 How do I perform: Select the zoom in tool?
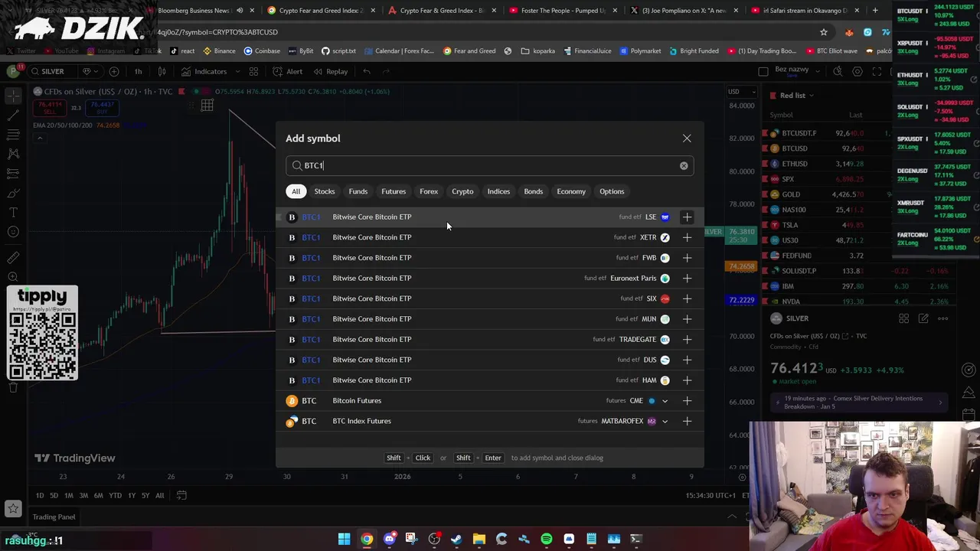[x=13, y=276]
